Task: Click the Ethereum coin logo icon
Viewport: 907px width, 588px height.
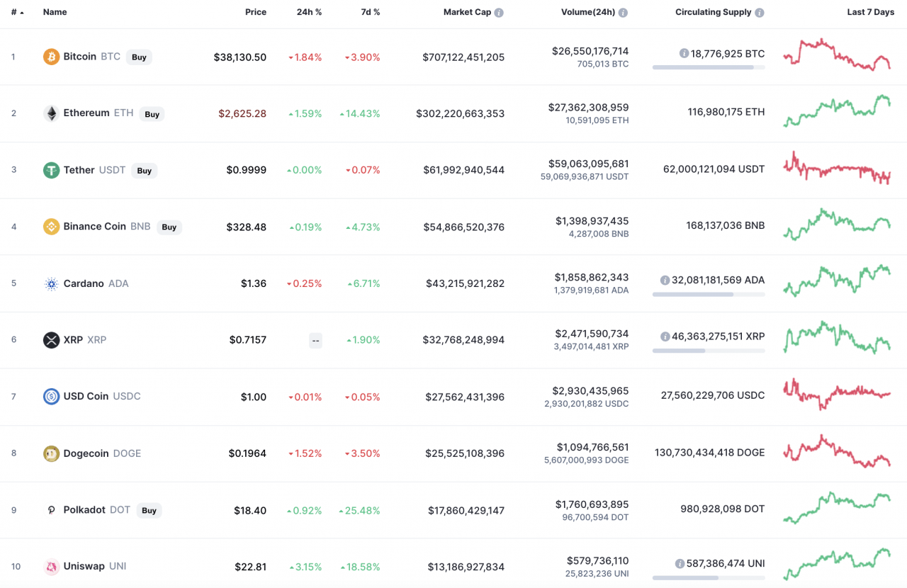Action: tap(51, 113)
